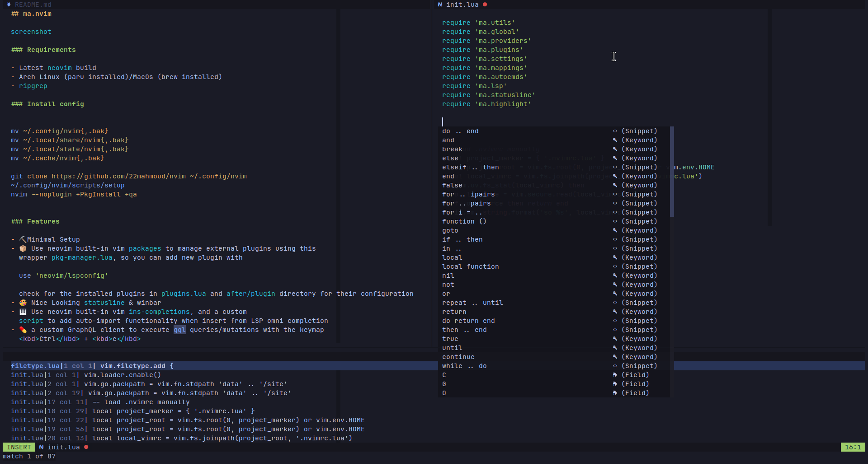This screenshot has width=868, height=476.
Task: Click the README.md winbar file icon
Action: (x=9, y=5)
